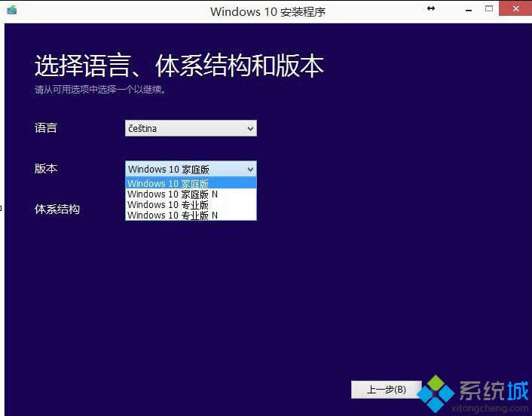Close the Windows 10 安装程序 window
Screen dimensions: 532x416
(516, 9)
